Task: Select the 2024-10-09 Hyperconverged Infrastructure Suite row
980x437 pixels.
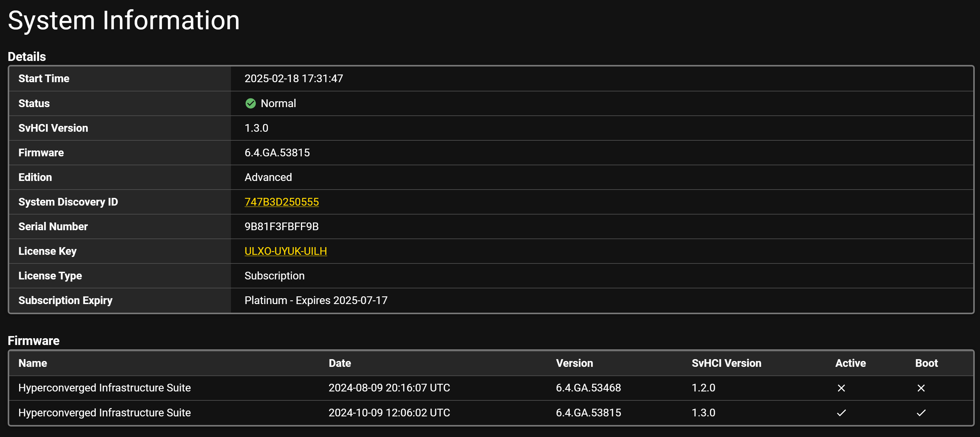Action: coord(491,413)
